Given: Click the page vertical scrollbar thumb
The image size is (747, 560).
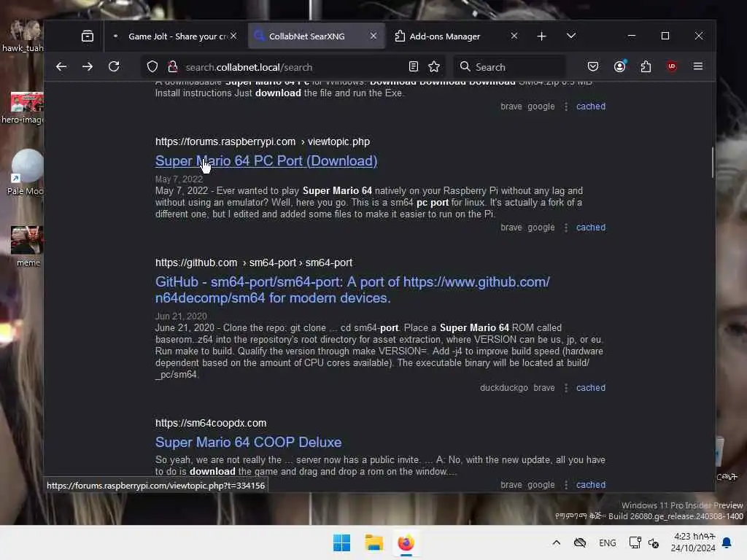Looking at the screenshot, I should coord(712,163).
